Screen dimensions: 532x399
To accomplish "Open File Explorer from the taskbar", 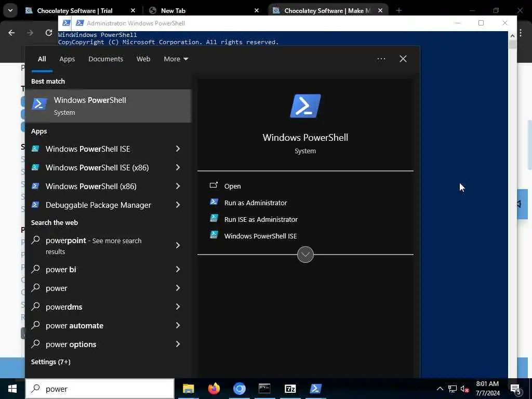I will (188, 389).
